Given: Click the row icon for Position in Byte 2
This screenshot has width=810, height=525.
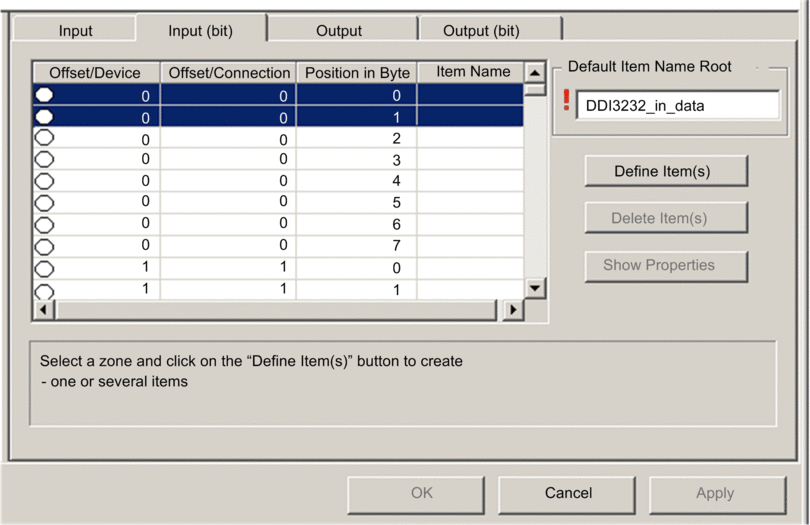Looking at the screenshot, I should 44,138.
